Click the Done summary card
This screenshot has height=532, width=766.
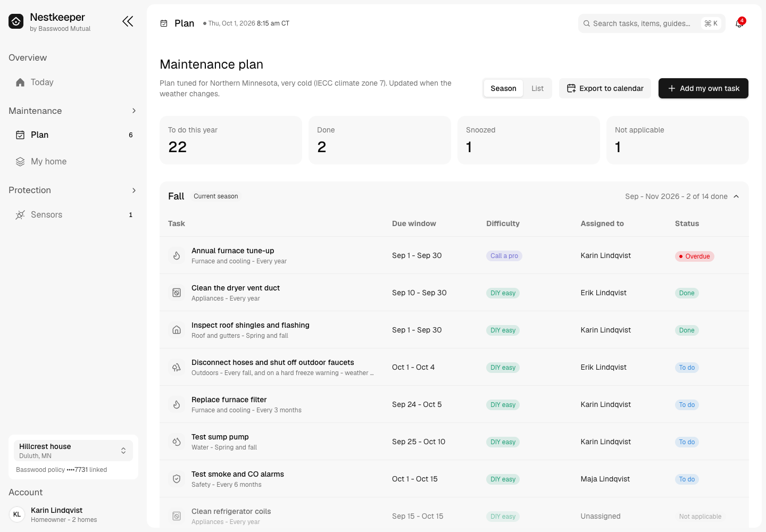coord(380,140)
